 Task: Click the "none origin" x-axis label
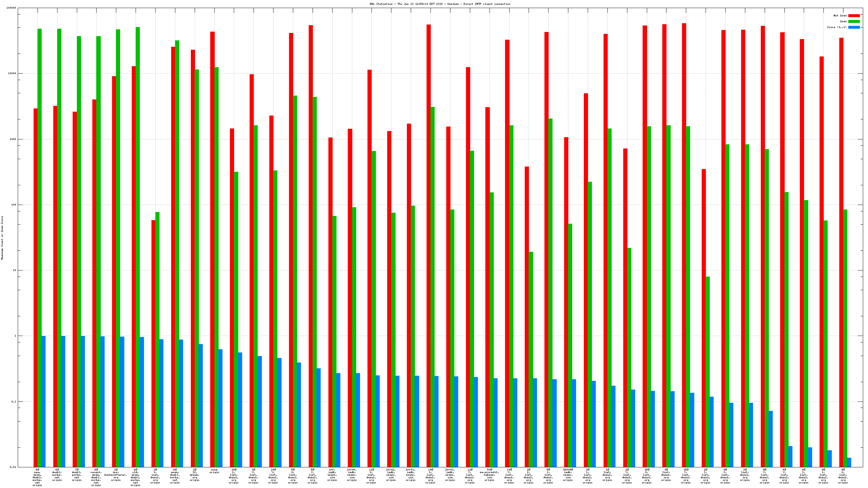(x=214, y=471)
